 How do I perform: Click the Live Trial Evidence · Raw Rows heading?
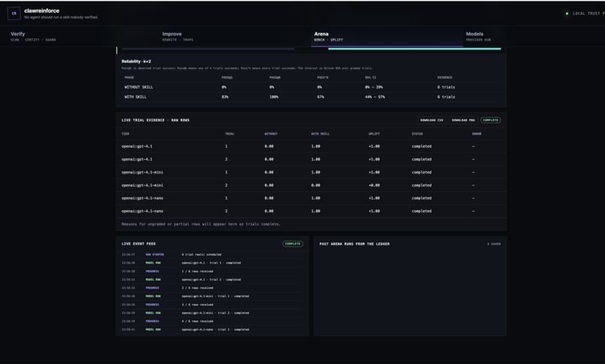point(155,120)
